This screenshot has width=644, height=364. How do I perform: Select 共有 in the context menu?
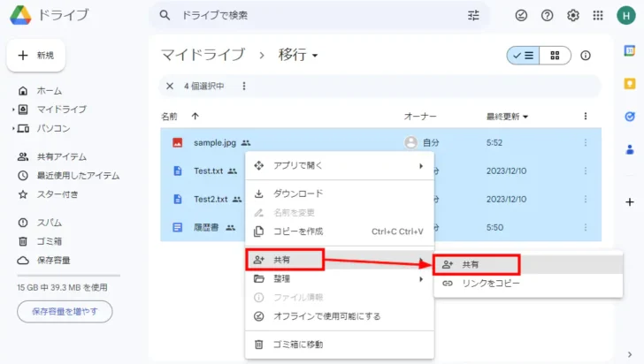pyautogui.click(x=340, y=260)
